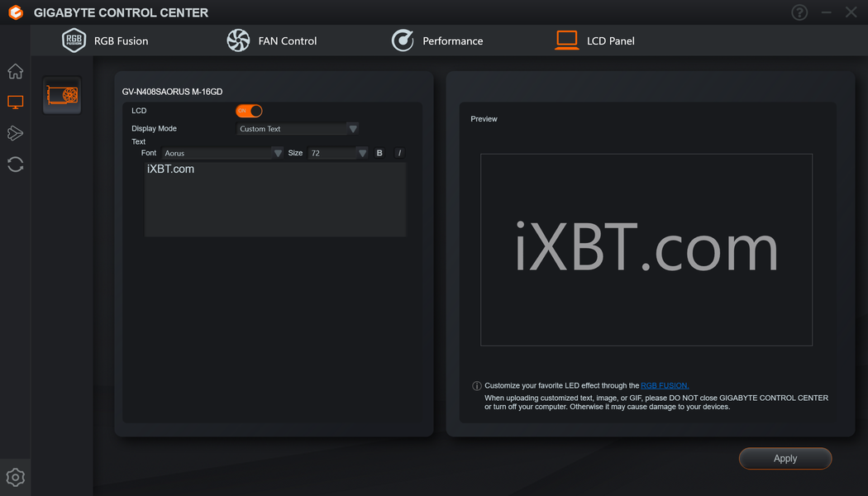Open settings gear at the sidebar bottom
868x496 pixels.
pos(16,477)
